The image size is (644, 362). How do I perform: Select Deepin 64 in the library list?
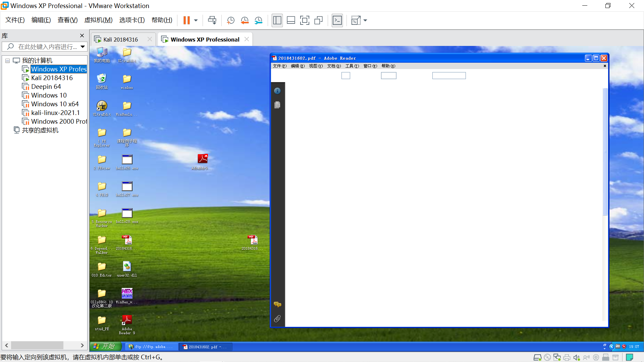tap(46, 86)
